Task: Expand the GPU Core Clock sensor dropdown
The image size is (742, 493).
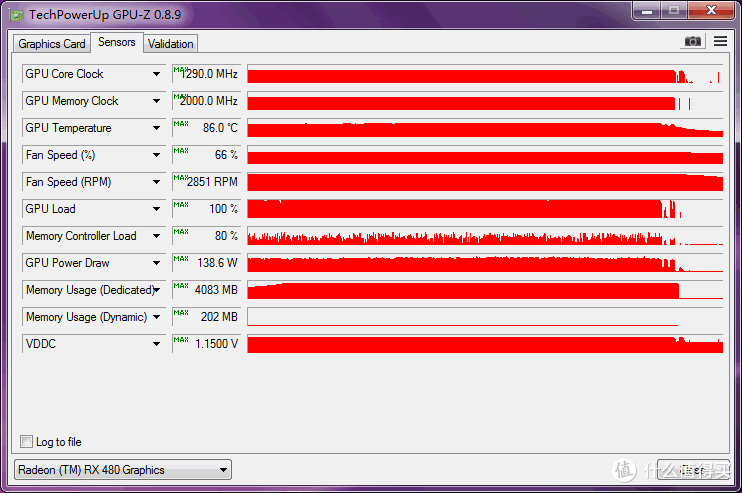Action: 157,74
